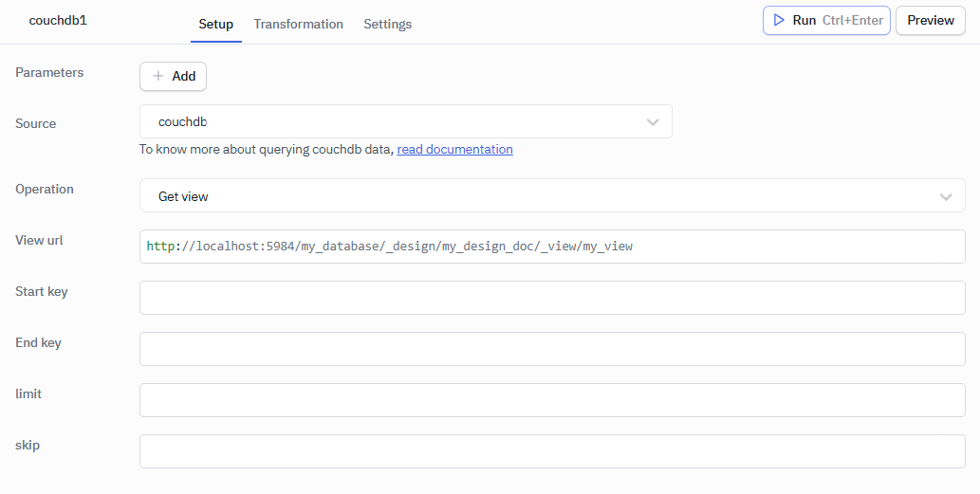The height and width of the screenshot is (494, 980).
Task: Click the couchdb1 query name
Action: (58, 20)
